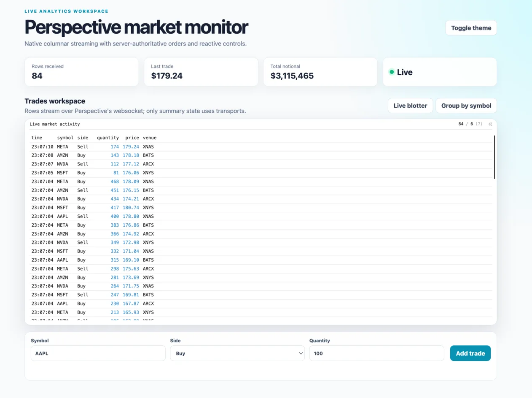This screenshot has height=398, width=532.
Task: Toggle the page theme
Action: coord(471,28)
